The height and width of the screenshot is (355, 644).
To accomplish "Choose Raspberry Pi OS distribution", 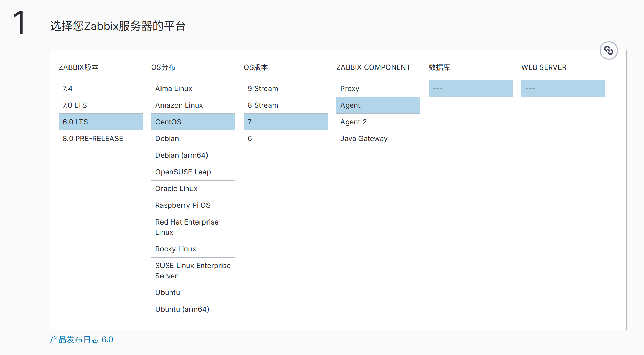I will (193, 205).
